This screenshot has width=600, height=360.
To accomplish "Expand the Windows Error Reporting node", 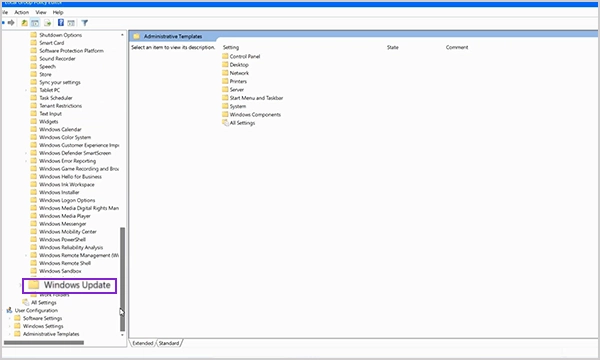I will 26,161.
